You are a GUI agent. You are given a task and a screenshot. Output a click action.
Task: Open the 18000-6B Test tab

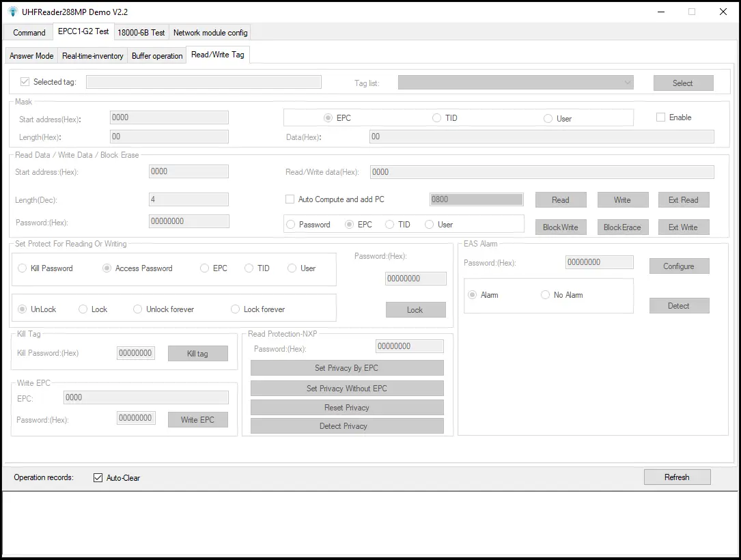141,32
